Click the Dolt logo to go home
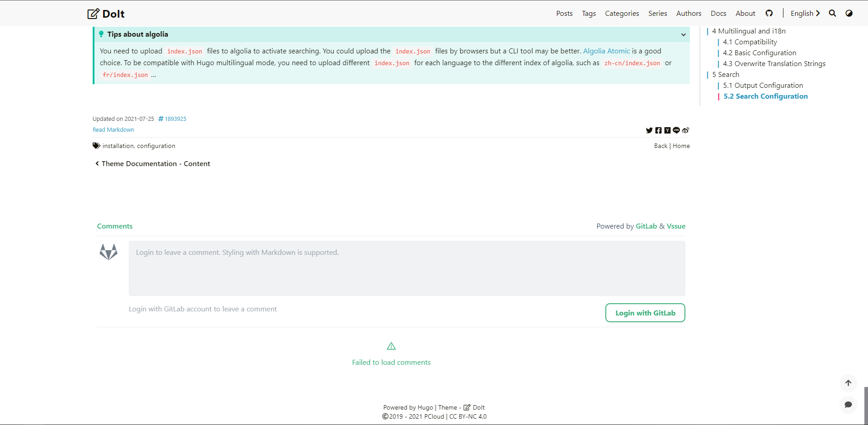 click(106, 14)
